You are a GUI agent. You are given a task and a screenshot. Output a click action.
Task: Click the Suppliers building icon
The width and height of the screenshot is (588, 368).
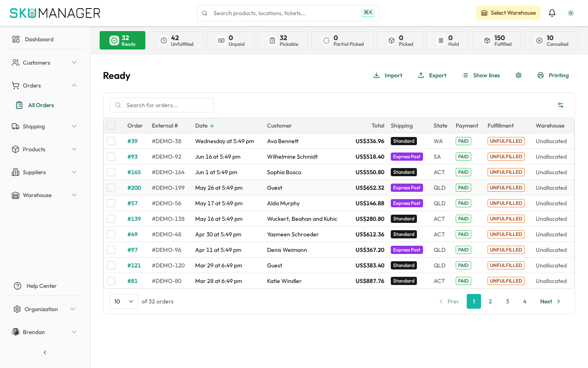[16, 172]
